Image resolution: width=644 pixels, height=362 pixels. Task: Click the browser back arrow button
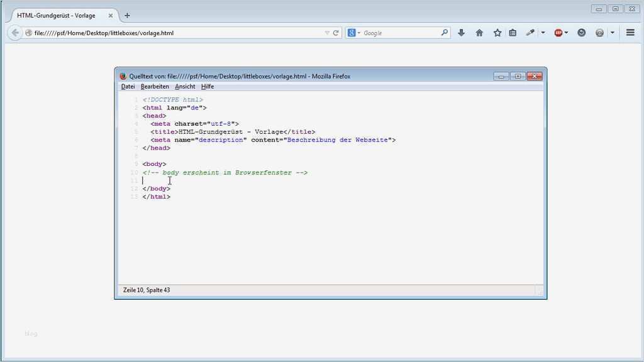click(x=15, y=33)
